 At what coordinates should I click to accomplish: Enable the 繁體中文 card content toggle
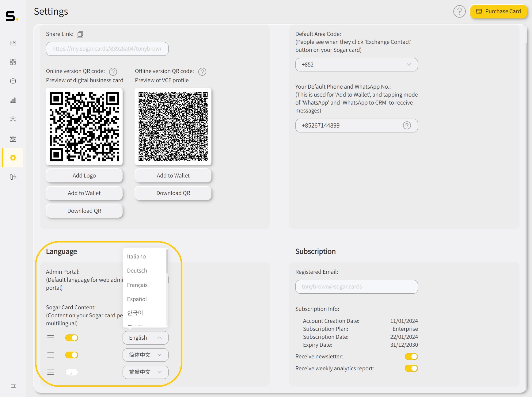(71, 372)
